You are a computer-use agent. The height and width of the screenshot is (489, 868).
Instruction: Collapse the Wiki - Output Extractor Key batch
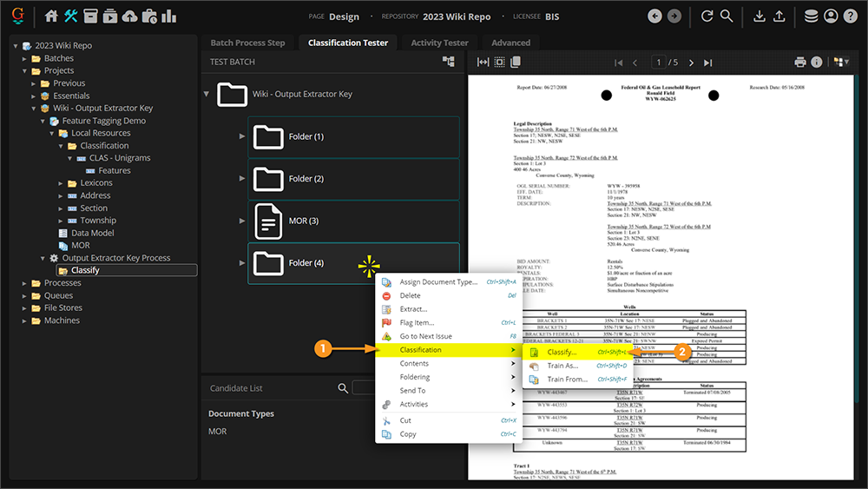[x=207, y=94]
